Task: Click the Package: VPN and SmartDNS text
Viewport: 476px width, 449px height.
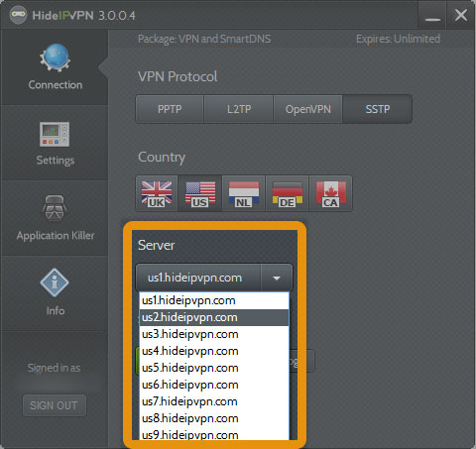Action: (x=204, y=39)
